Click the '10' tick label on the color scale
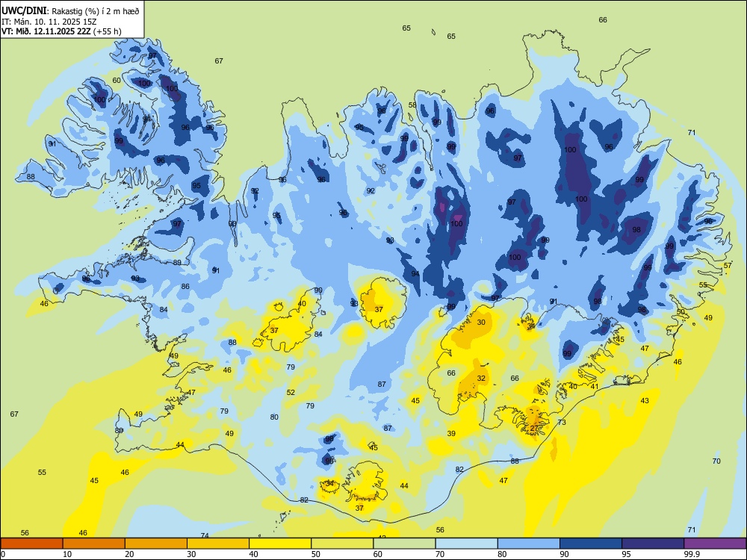The height and width of the screenshot is (560, 747). click(67, 554)
